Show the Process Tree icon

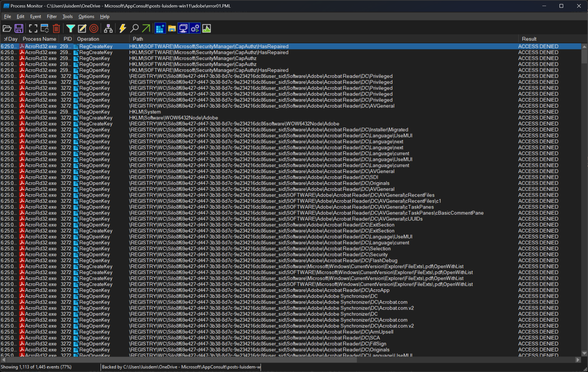[x=108, y=28]
